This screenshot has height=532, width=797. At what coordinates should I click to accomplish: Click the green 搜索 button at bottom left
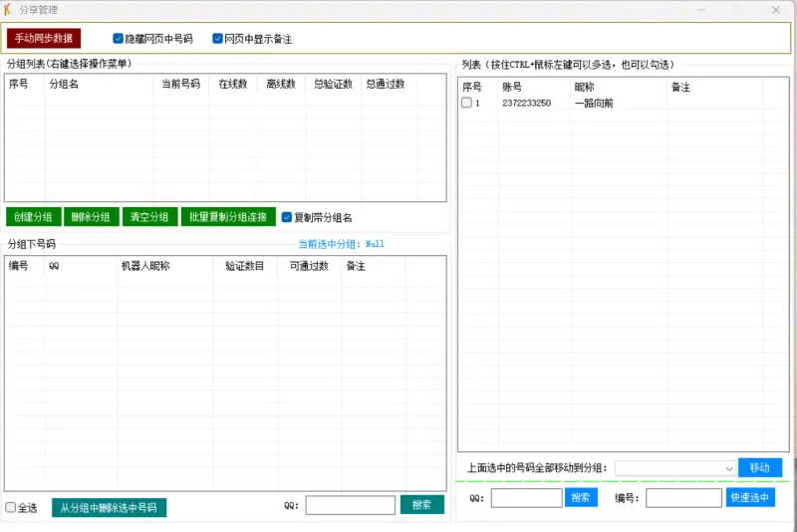point(421,505)
